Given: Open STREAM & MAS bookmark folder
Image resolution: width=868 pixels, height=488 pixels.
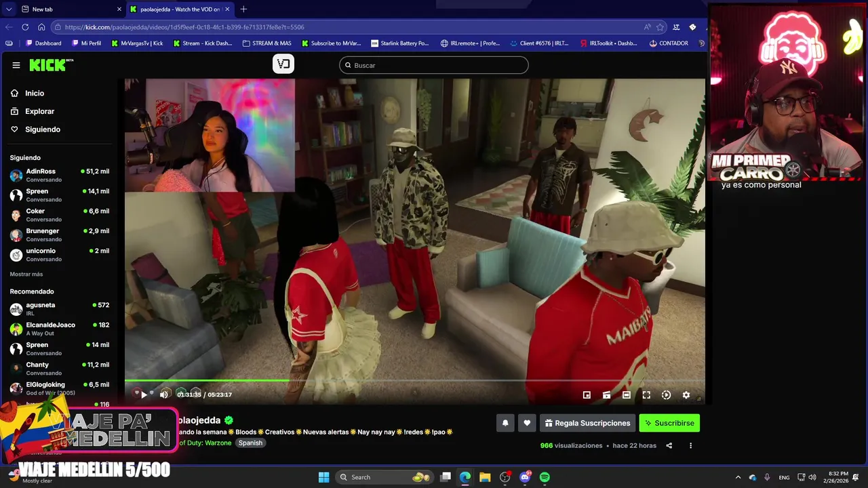Looking at the screenshot, I should point(267,43).
